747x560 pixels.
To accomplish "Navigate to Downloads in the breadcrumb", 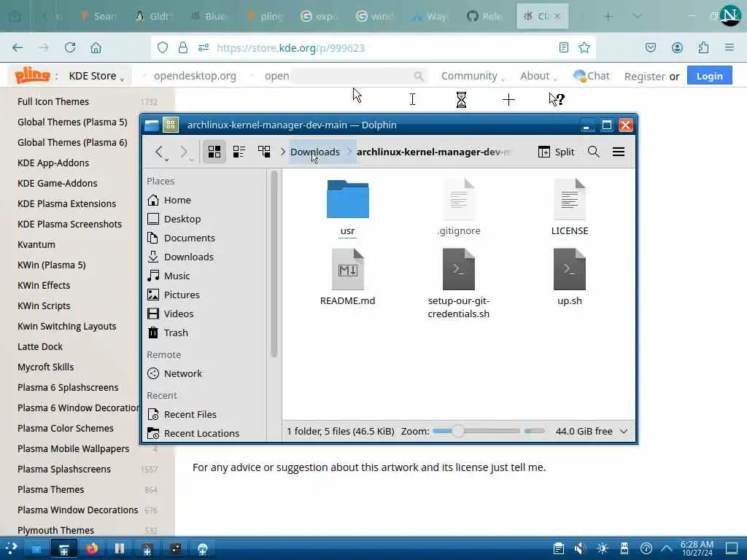I will [x=315, y=152].
